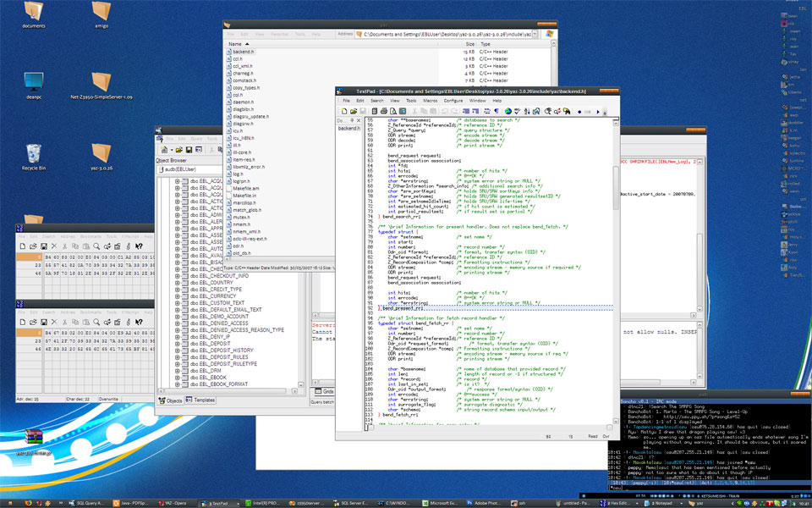Expand dbo.EBL_DENIED_ACCESS tree node

pyautogui.click(x=177, y=323)
